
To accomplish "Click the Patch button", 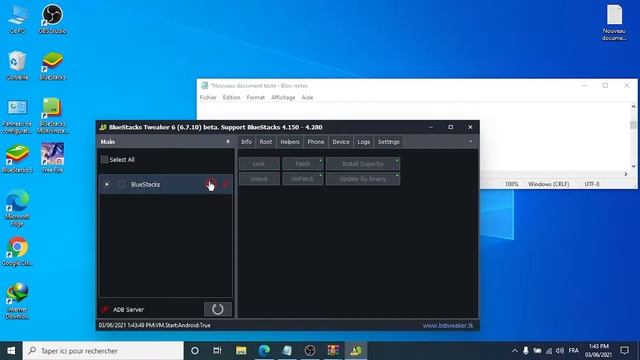I will coord(302,164).
